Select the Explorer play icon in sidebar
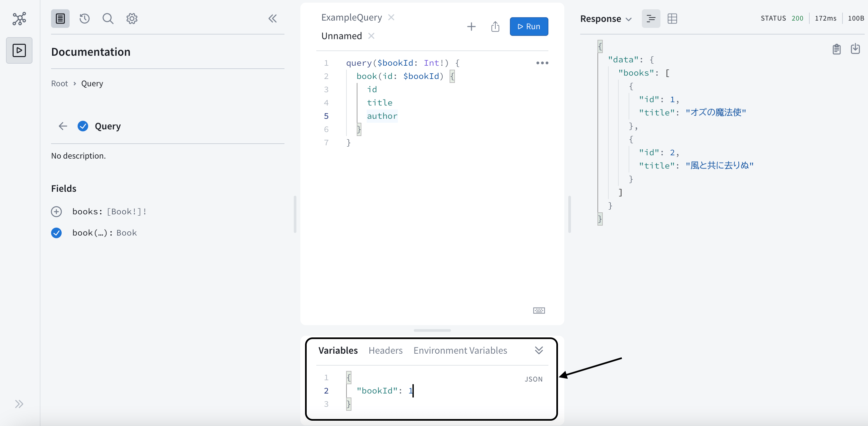The width and height of the screenshot is (868, 426). point(19,50)
